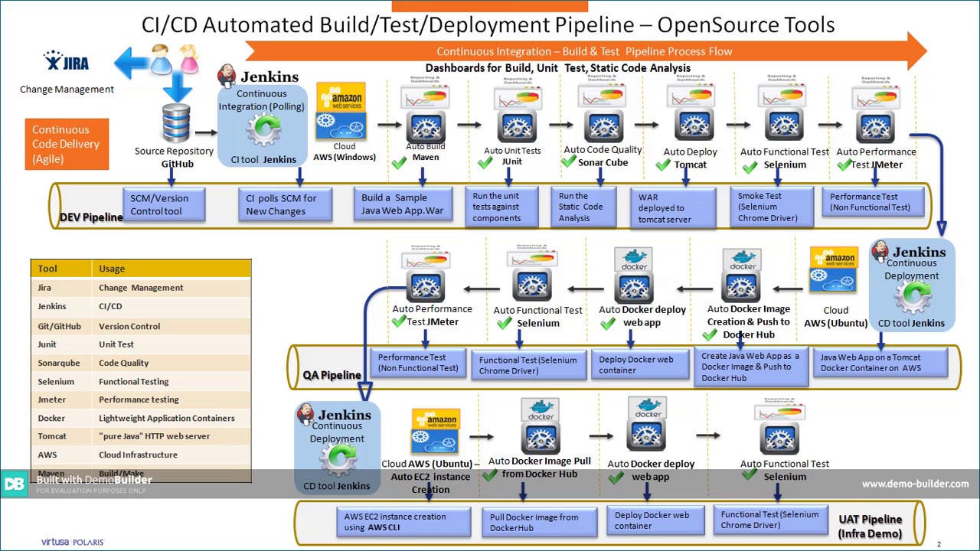Click green checkmark beside Tomcat
980x551 pixels.
(x=664, y=164)
